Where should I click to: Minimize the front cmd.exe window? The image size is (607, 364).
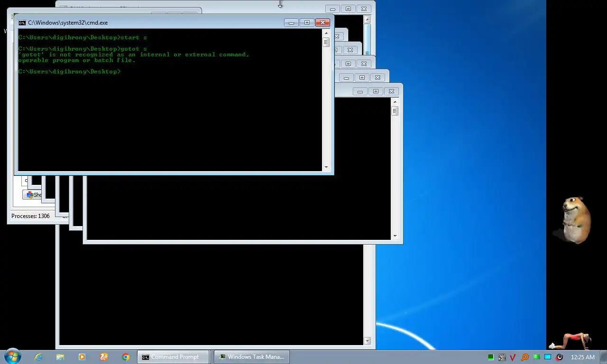tap(291, 22)
